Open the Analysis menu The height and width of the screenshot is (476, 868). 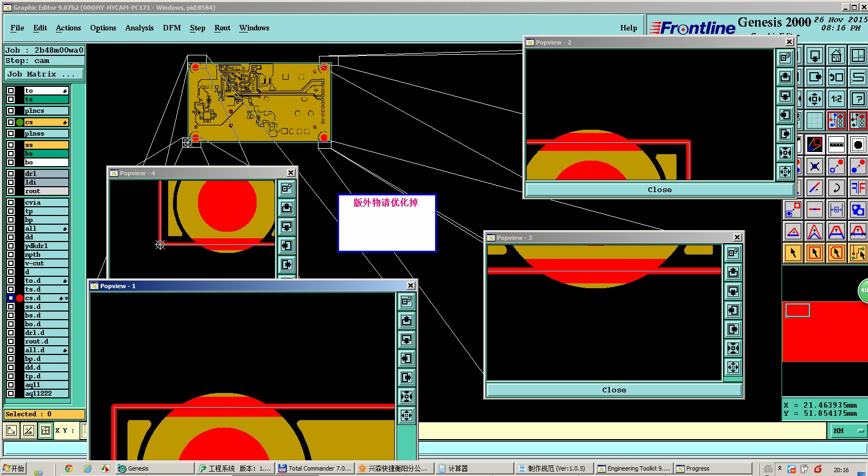(x=139, y=28)
